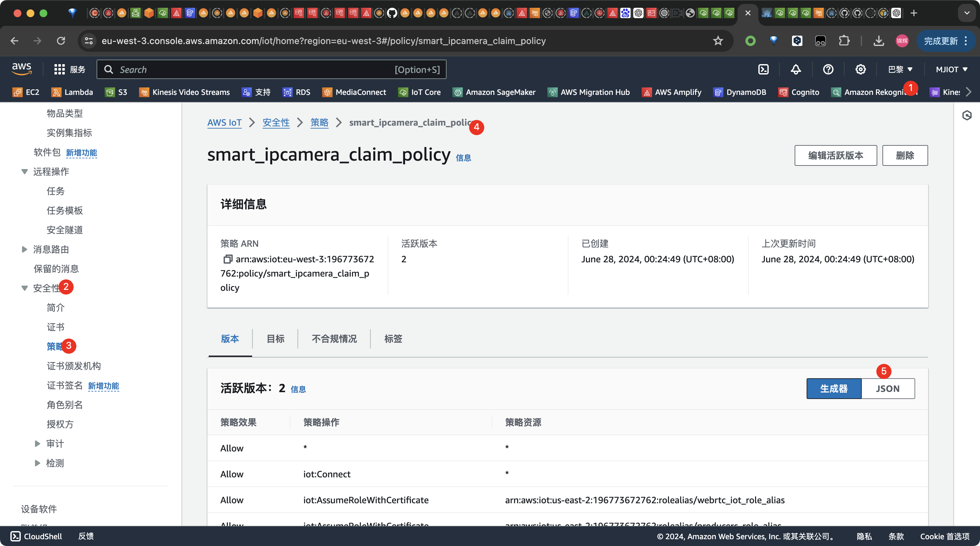Image resolution: width=980 pixels, height=546 pixels.
Task: Go to 安全性 breadcrumb link
Action: [x=276, y=122]
